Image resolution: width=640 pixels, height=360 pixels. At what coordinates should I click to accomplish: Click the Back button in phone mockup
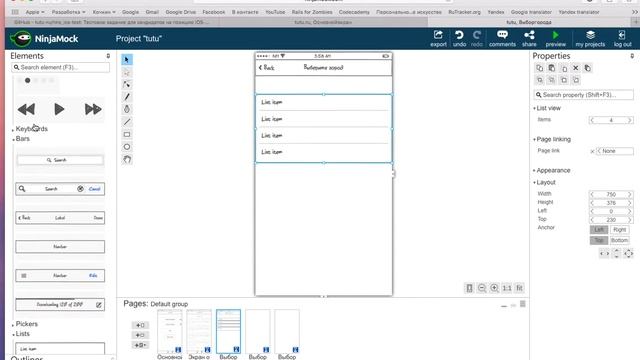pyautogui.click(x=267, y=68)
